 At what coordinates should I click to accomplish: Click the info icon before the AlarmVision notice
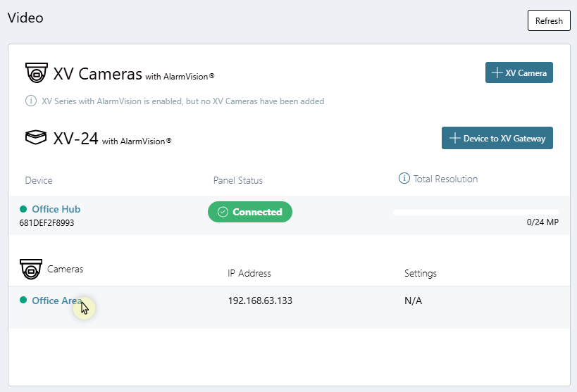[x=30, y=101]
